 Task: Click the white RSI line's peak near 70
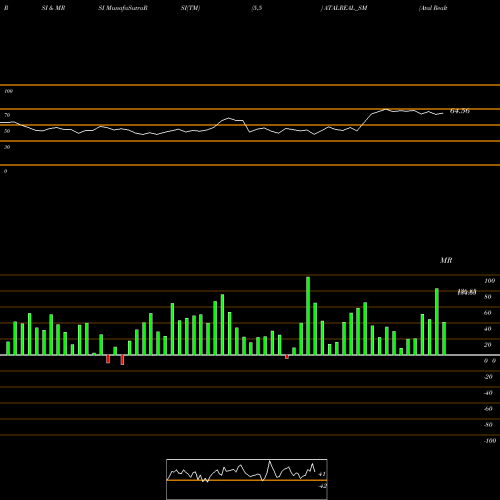coord(386,109)
